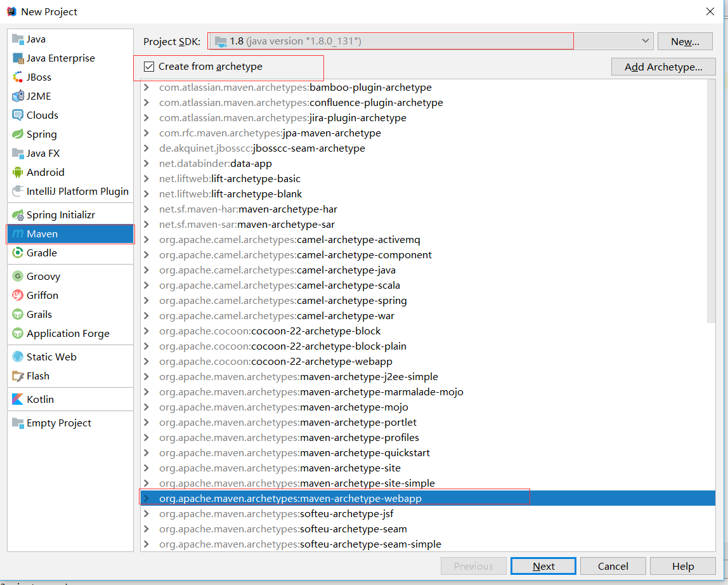The height and width of the screenshot is (585, 728).
Task: Expand jpa-maven-archetype node
Action: pyautogui.click(x=146, y=133)
